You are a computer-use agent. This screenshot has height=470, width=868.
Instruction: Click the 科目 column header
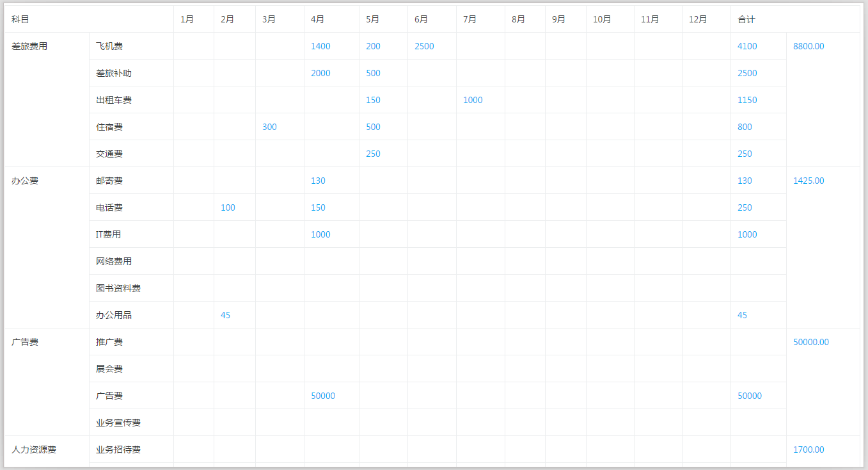20,19
